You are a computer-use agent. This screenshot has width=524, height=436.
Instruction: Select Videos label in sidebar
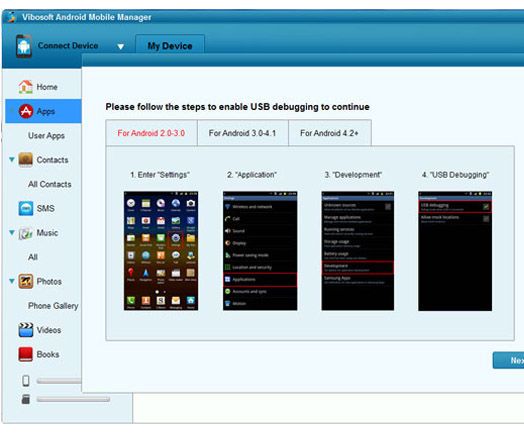(49, 330)
